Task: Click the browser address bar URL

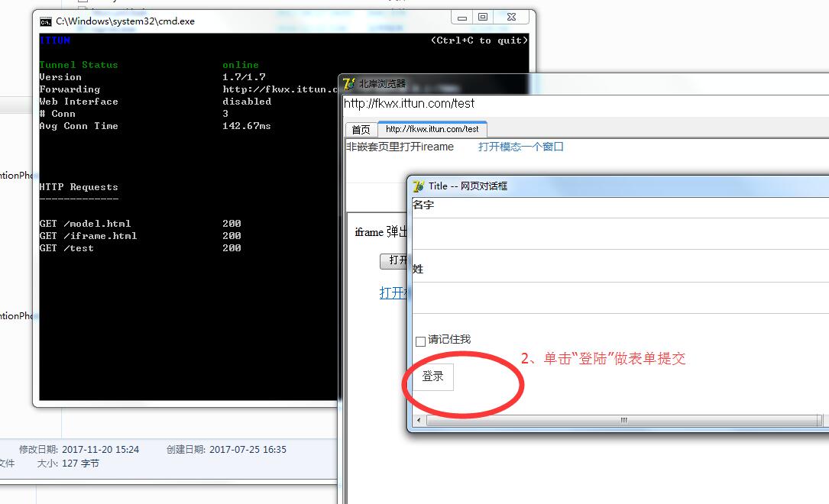Action: [410, 104]
